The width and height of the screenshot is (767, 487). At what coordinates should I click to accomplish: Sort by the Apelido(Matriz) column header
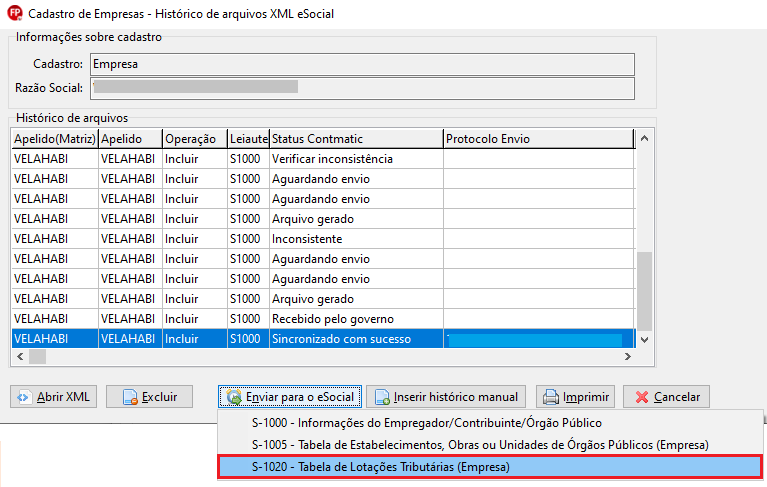coord(55,139)
